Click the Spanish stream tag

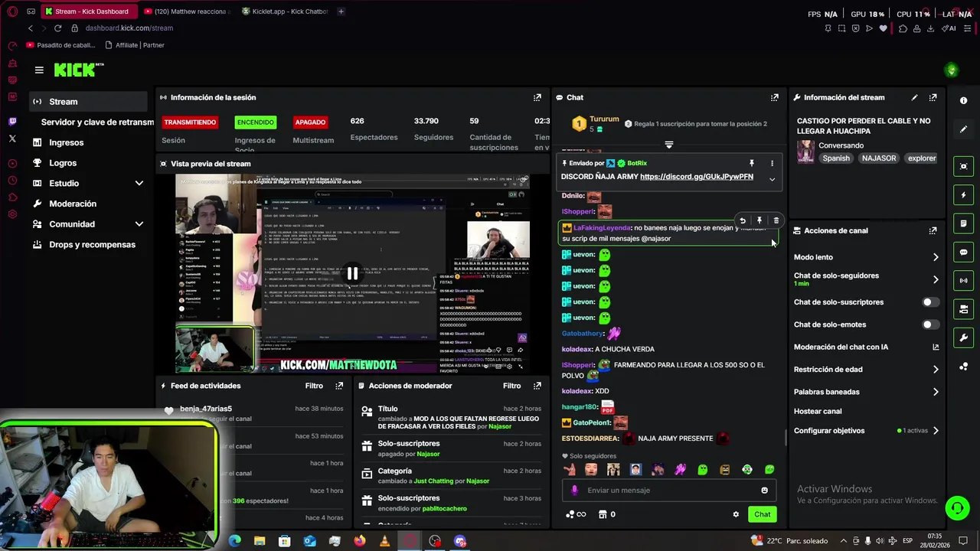[x=836, y=158]
